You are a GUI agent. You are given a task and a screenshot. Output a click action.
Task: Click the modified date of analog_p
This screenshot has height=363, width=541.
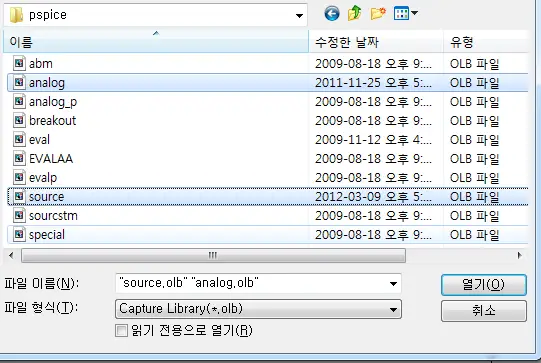(373, 102)
